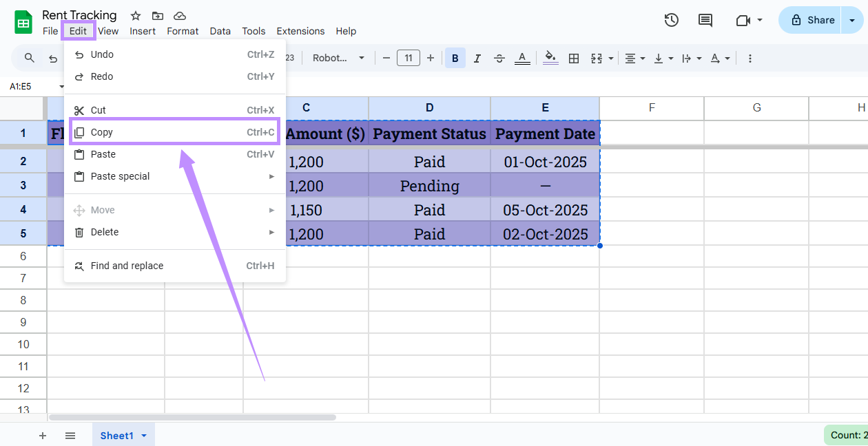Toggle bold formatting in the toolbar
868x446 pixels.
pos(455,58)
